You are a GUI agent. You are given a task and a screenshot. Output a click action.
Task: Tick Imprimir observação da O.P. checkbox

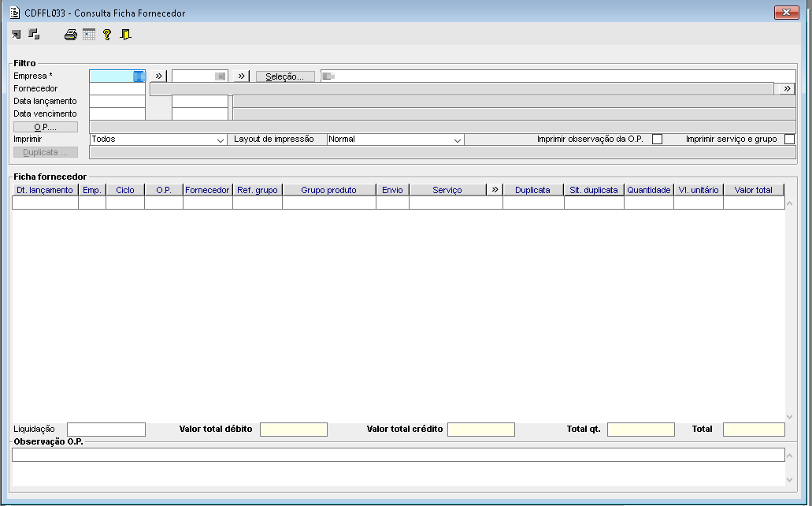(657, 139)
